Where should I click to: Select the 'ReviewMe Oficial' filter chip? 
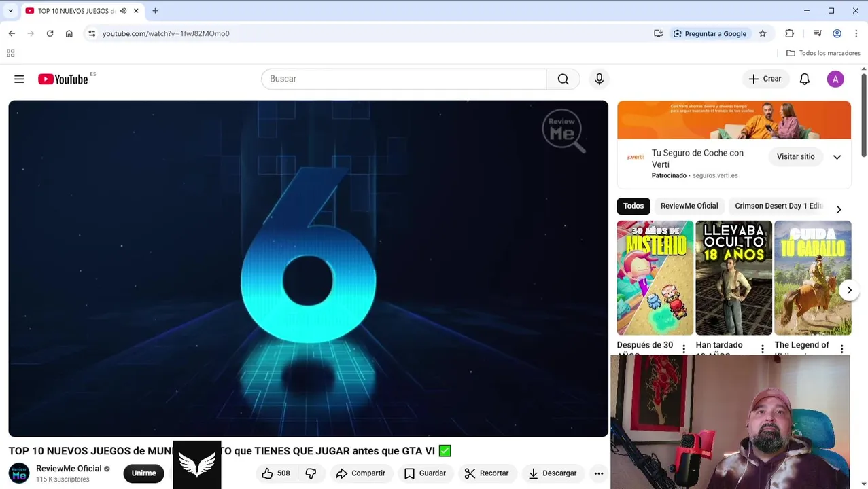pos(689,206)
